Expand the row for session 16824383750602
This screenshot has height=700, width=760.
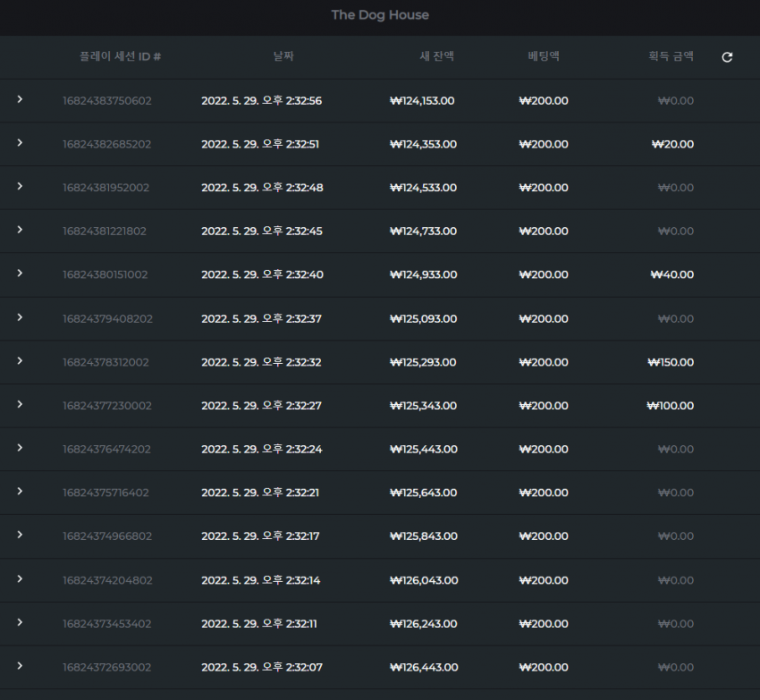(20, 99)
